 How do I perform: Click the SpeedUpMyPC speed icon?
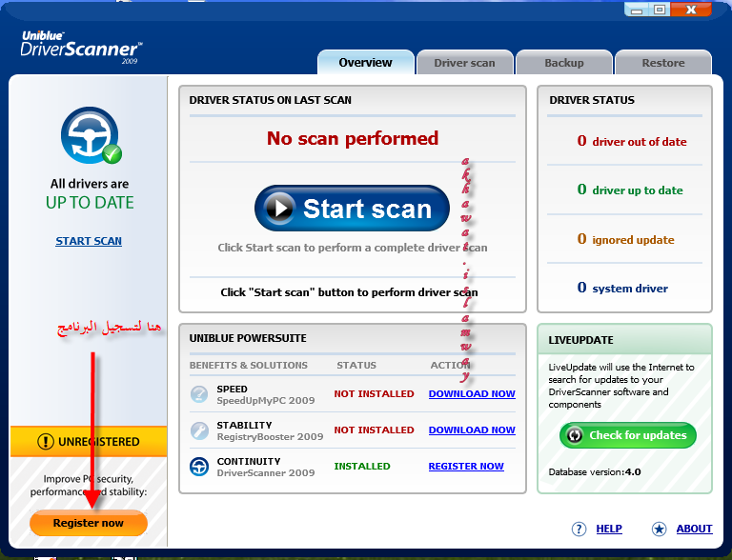point(199,394)
